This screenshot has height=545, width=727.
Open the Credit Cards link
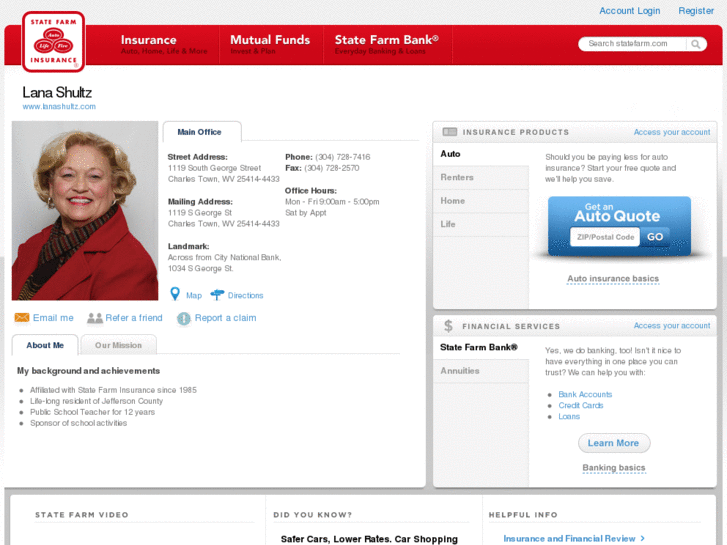580,405
